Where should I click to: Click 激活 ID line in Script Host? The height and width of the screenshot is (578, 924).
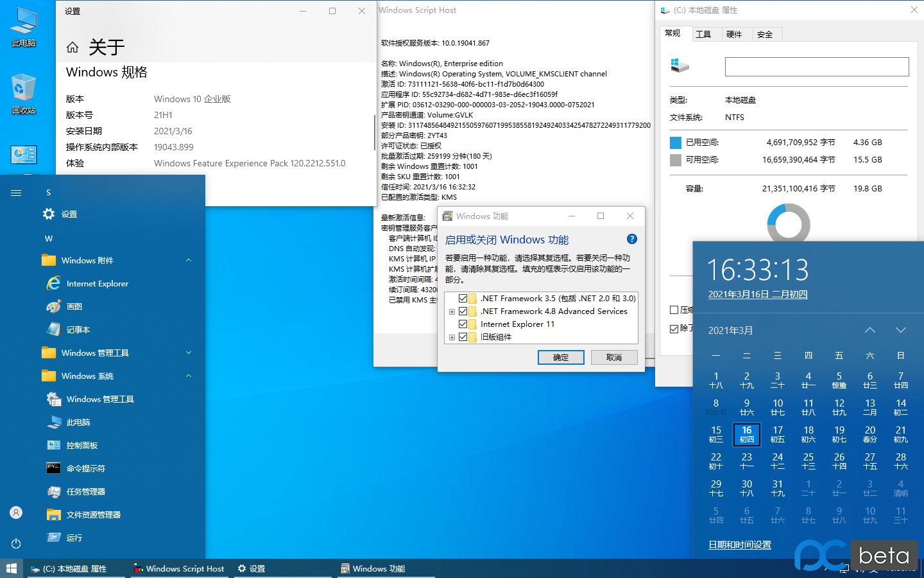pos(463,84)
